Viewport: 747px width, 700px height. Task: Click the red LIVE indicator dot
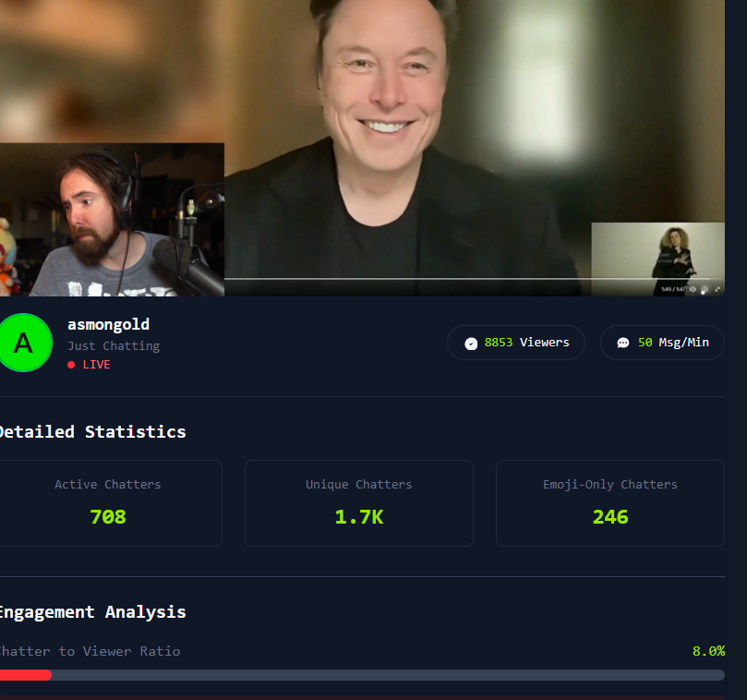71,365
